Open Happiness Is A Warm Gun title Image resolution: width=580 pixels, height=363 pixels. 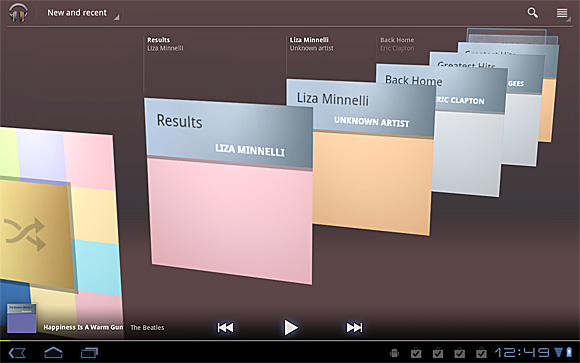point(83,327)
